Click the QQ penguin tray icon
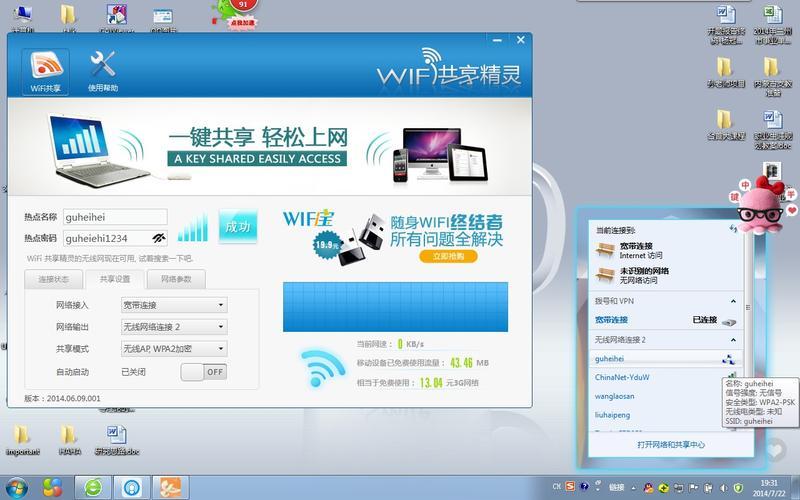This screenshot has width=800, height=500. [x=648, y=488]
